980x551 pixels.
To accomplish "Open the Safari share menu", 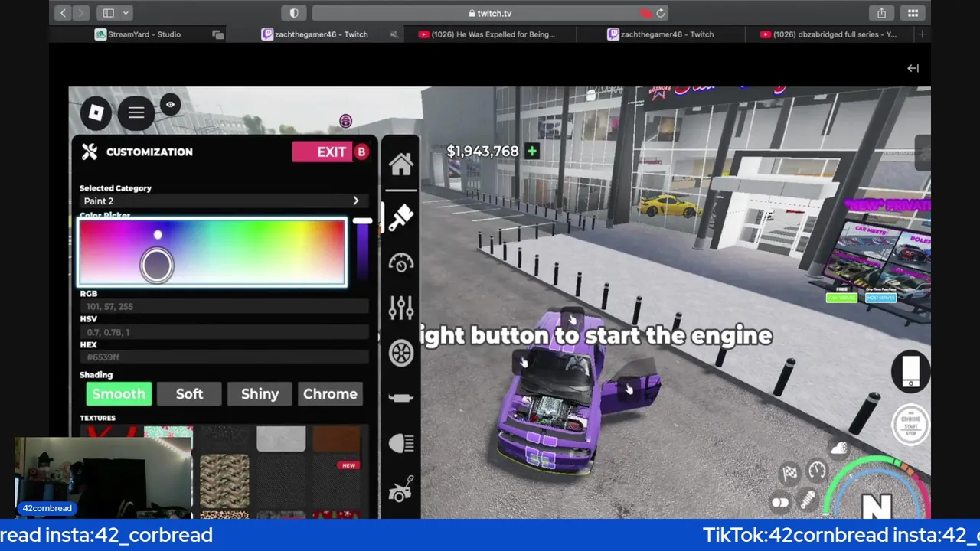I will [x=881, y=13].
